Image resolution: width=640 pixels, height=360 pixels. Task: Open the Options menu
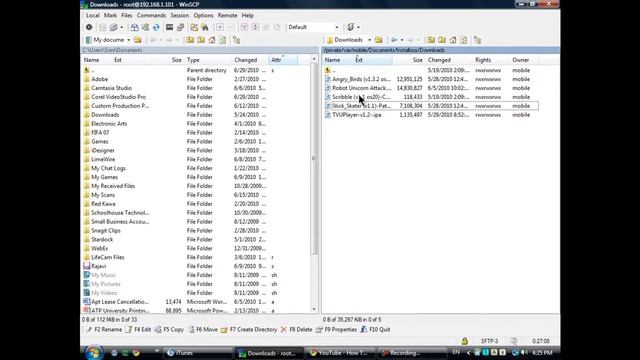203,15
